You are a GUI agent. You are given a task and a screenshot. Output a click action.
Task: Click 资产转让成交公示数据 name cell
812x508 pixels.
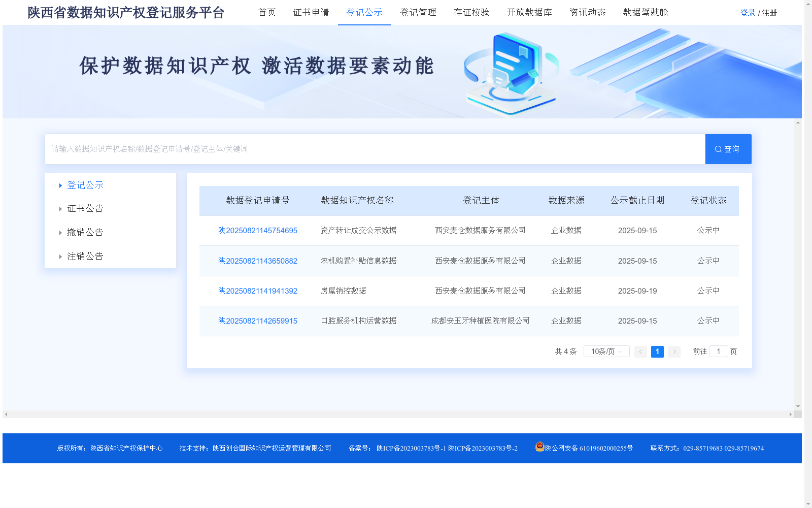(x=359, y=231)
